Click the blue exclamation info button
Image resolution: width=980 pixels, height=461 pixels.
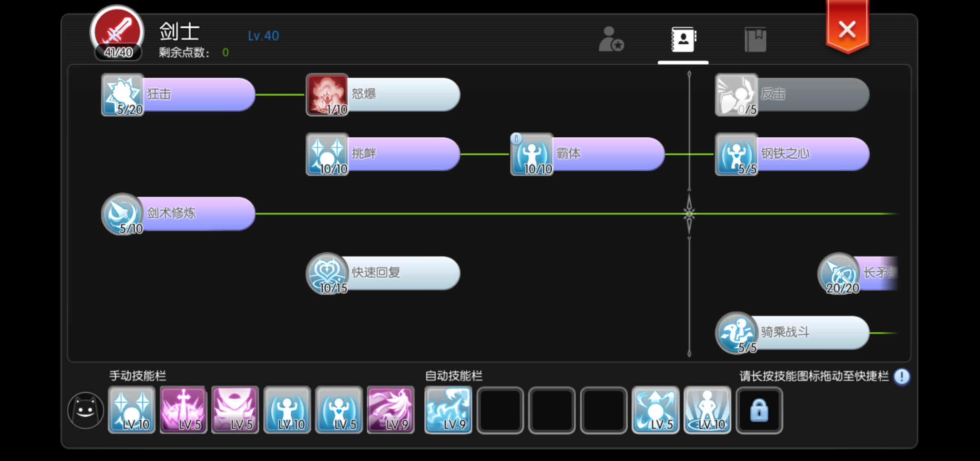point(902,376)
